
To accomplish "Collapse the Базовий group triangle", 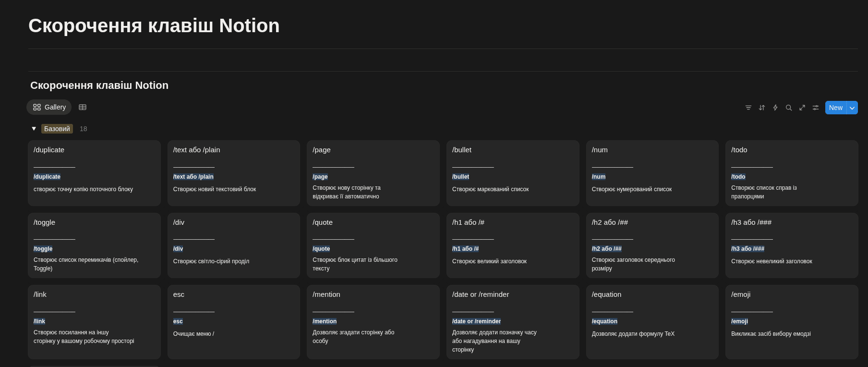I will [34, 129].
